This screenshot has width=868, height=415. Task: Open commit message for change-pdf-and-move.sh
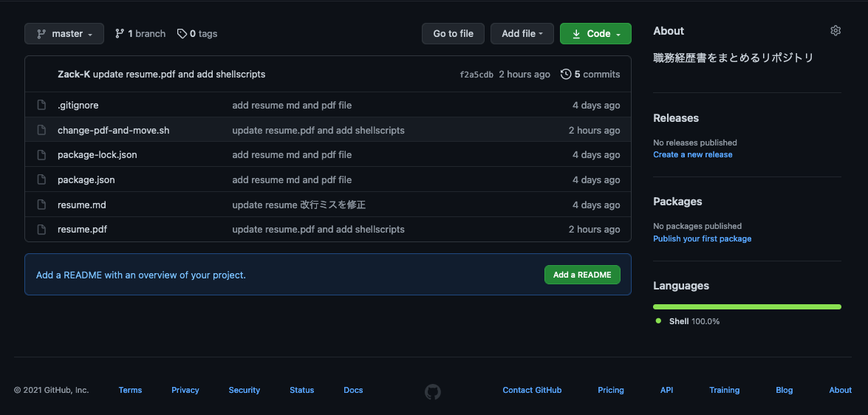click(318, 131)
